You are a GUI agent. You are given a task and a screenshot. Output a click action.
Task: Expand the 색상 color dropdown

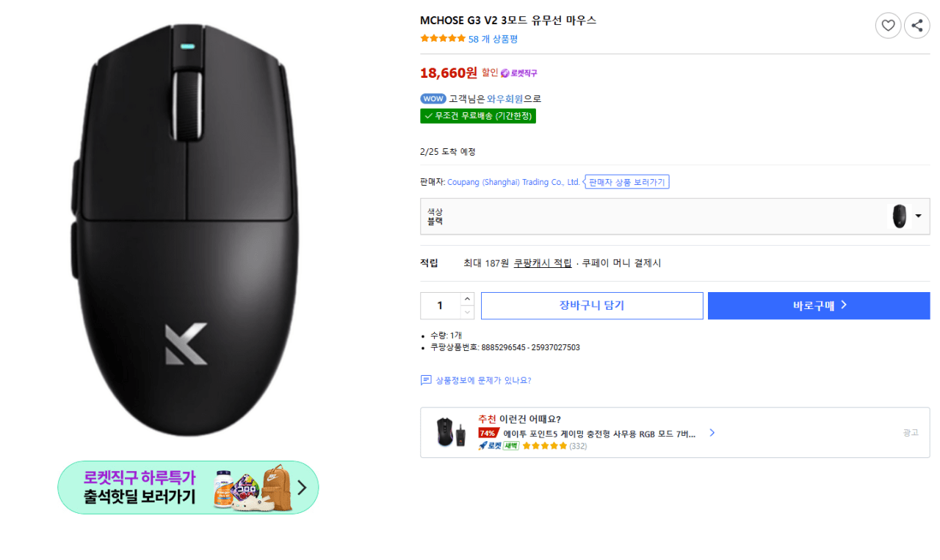[x=919, y=217]
